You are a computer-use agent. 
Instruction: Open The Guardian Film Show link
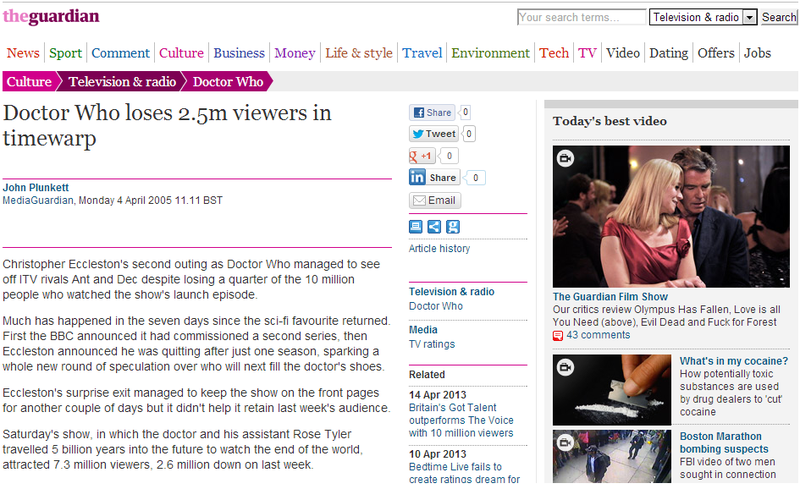(610, 297)
